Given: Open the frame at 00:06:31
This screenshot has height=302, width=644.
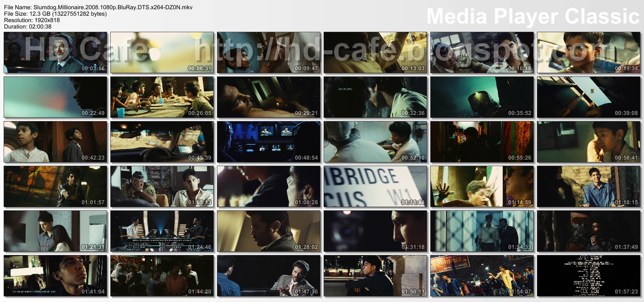Looking at the screenshot, I should coord(162,53).
